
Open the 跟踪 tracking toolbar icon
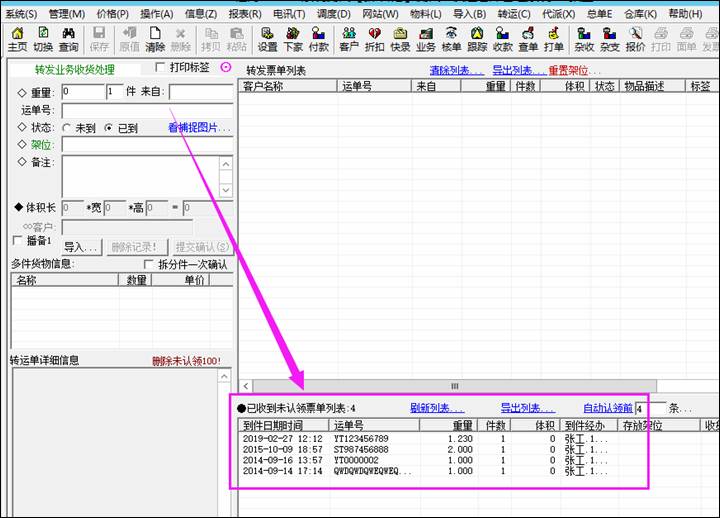click(x=477, y=39)
